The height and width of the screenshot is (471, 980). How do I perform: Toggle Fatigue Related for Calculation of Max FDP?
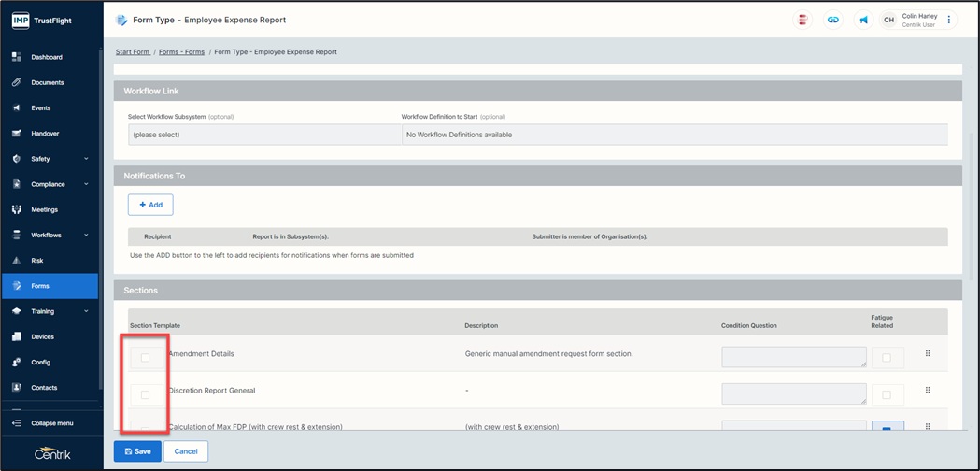point(887,428)
